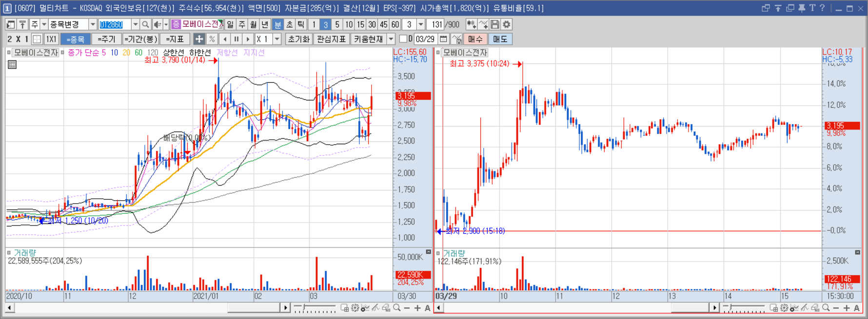Toggle the percent scale icon
Screen dimensions: 868x319
(x=212, y=39)
